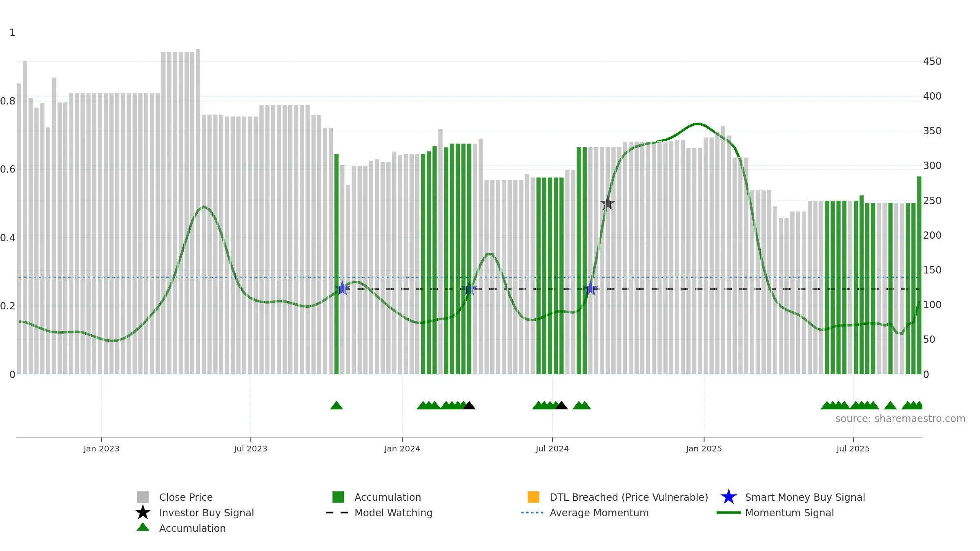
Task: Click the green Accumulation triangle legend icon
Action: pos(143,527)
